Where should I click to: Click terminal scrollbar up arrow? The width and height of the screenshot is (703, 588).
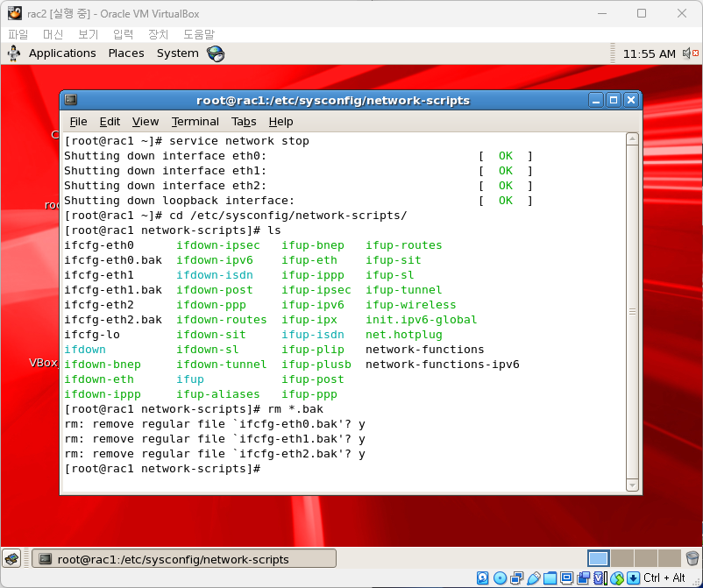click(x=632, y=138)
